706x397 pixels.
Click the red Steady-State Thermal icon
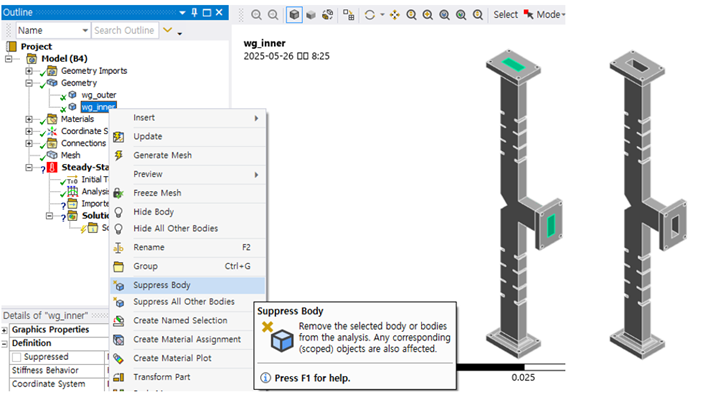(52, 167)
